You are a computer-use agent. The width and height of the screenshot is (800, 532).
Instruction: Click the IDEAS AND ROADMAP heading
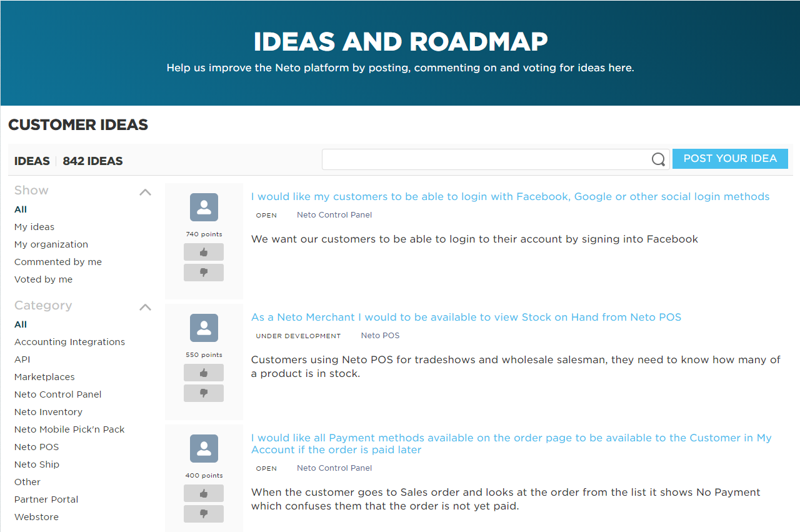(401, 42)
